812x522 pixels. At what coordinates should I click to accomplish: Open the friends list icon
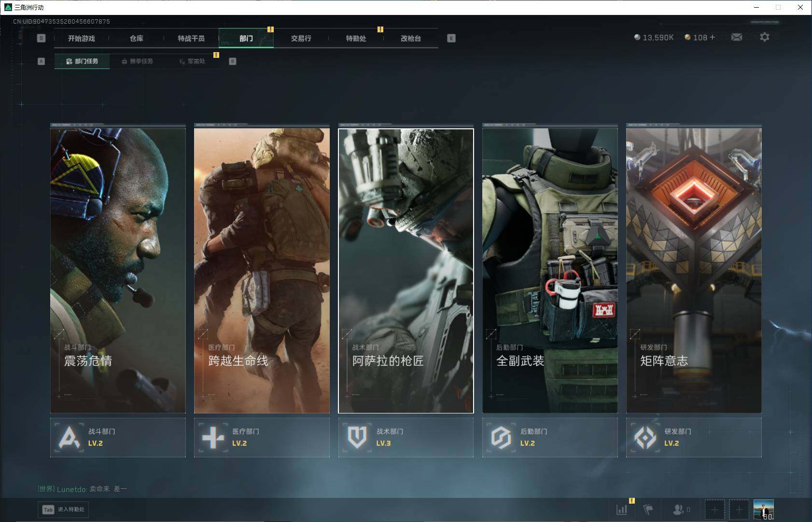pyautogui.click(x=679, y=509)
